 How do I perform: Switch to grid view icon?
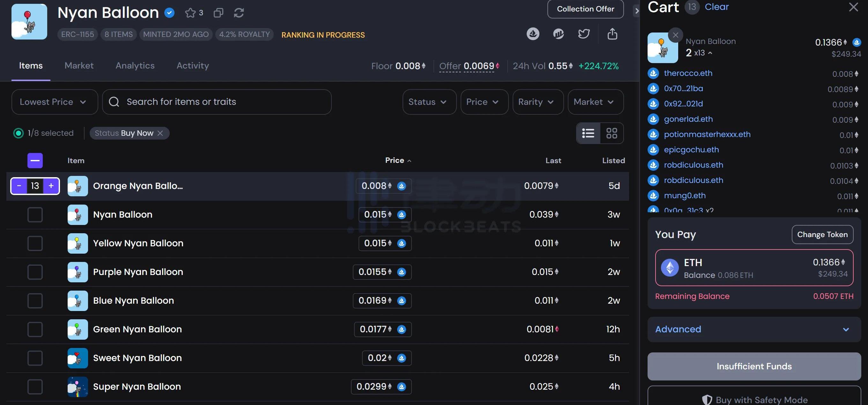coord(612,133)
